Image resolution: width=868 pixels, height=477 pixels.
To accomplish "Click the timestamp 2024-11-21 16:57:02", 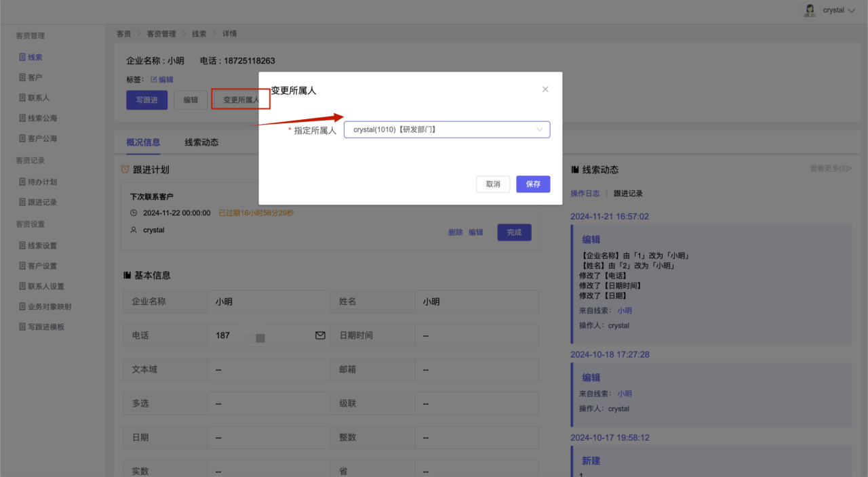I will point(610,217).
